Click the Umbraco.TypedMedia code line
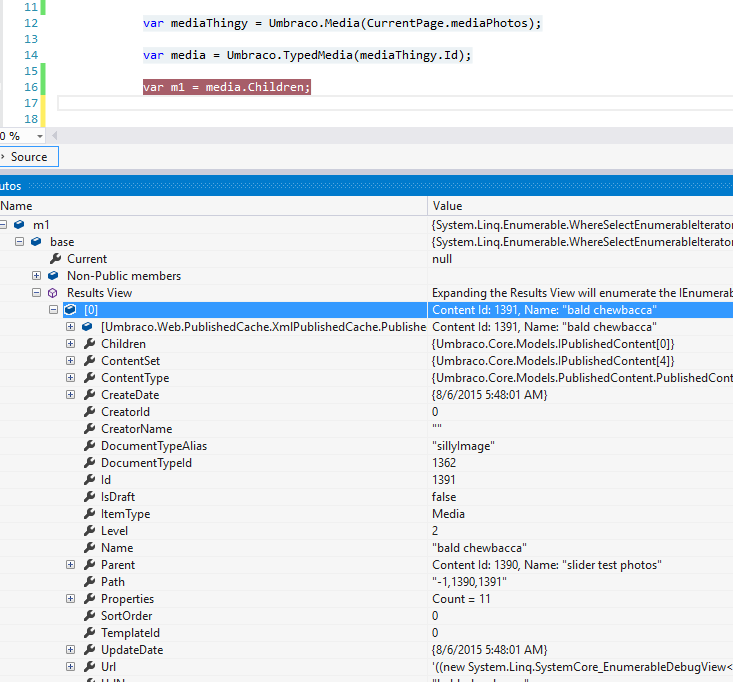This screenshot has width=733, height=682. pos(307,55)
